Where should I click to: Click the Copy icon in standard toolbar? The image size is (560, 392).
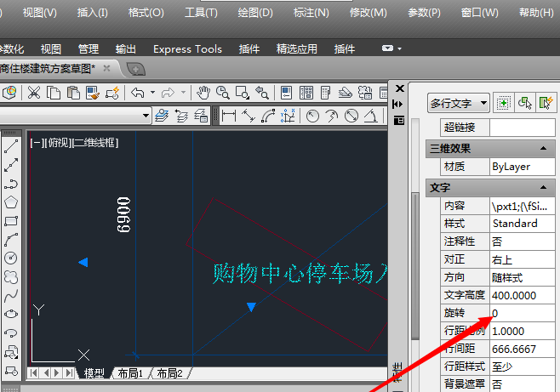54,93
